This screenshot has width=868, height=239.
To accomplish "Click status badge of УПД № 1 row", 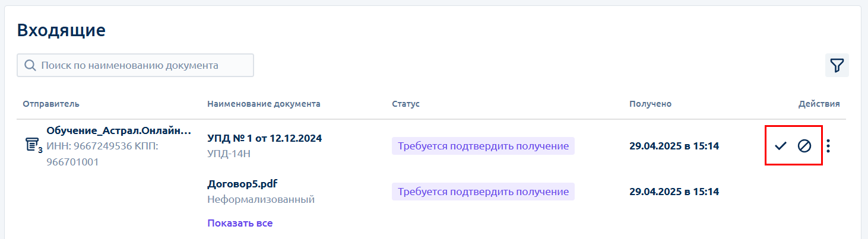I will 483,146.
